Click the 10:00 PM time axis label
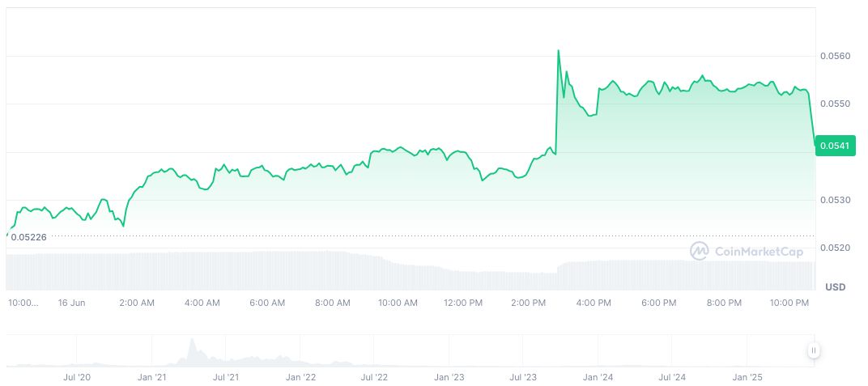The width and height of the screenshot is (868, 386). (789, 303)
